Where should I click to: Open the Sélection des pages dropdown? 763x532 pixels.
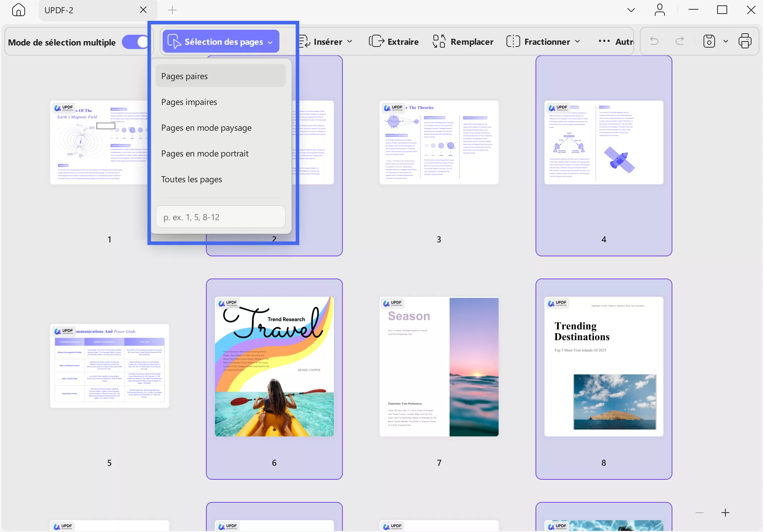pos(220,41)
